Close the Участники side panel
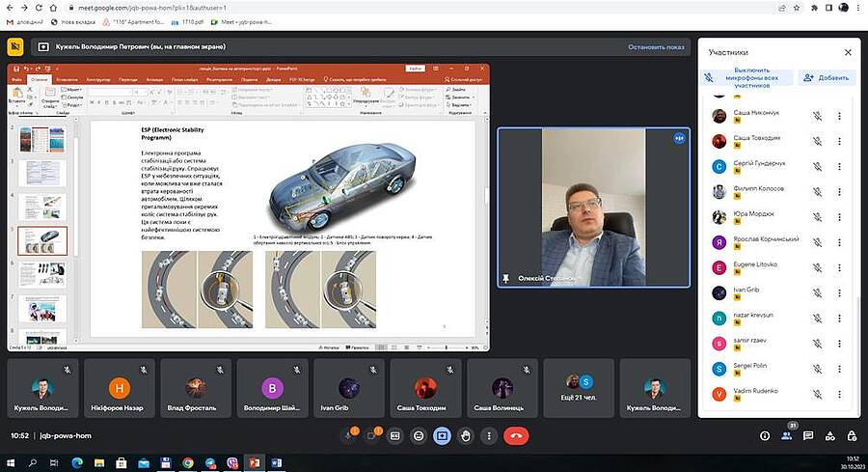Screen dimensions: 868x472 848,52
